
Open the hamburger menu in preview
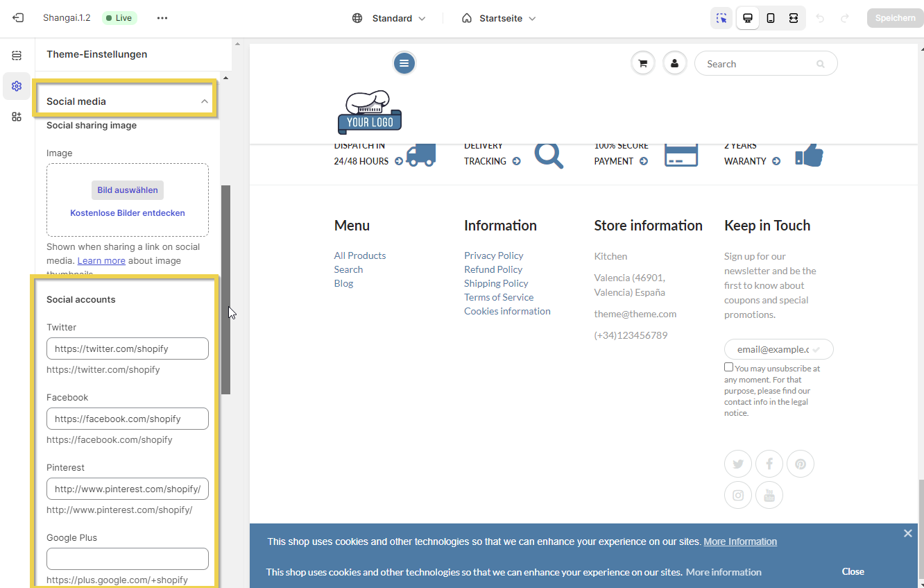click(x=404, y=64)
